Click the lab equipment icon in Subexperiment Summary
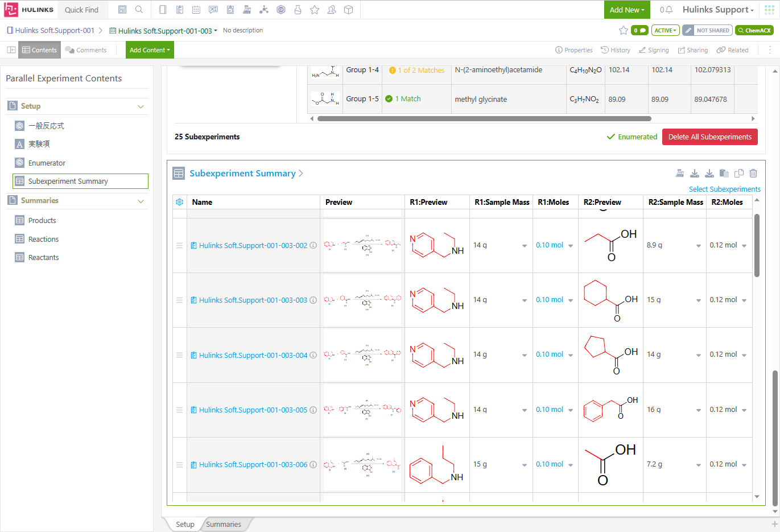Viewport: 780px width, 532px height. 680,174
